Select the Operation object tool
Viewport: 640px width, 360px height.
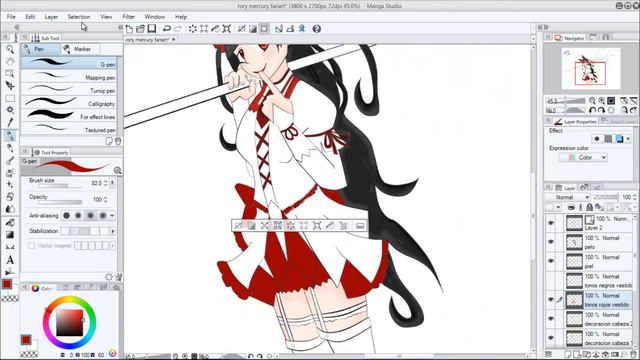click(x=10, y=73)
